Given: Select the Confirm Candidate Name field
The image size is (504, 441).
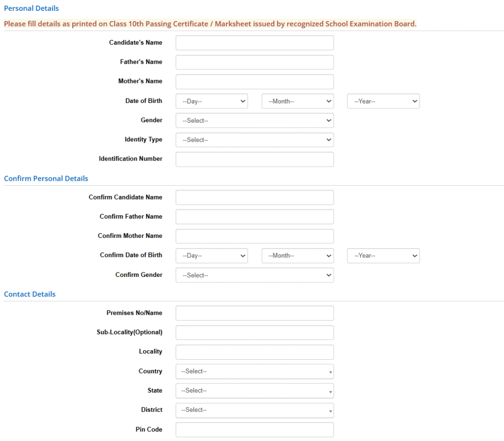Looking at the screenshot, I should point(254,198).
